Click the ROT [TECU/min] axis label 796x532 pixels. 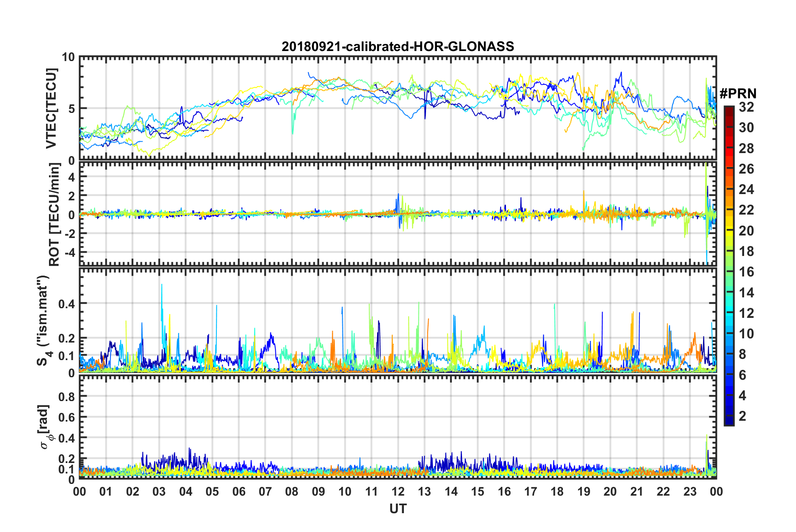tap(54, 215)
